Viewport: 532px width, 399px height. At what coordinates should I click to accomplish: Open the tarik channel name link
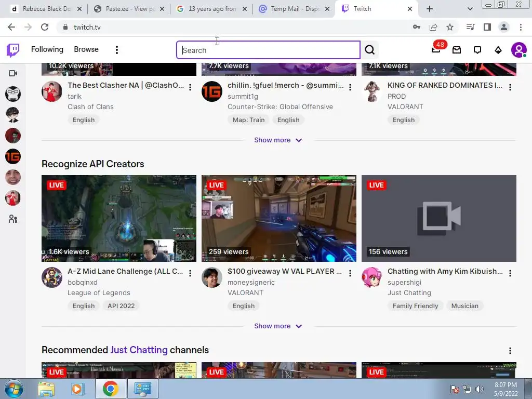pyautogui.click(x=74, y=96)
